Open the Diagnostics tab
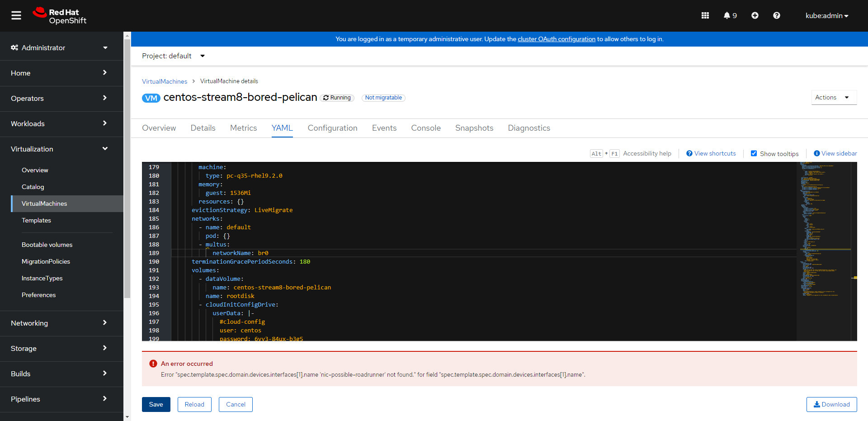The height and width of the screenshot is (421, 868). pyautogui.click(x=529, y=128)
